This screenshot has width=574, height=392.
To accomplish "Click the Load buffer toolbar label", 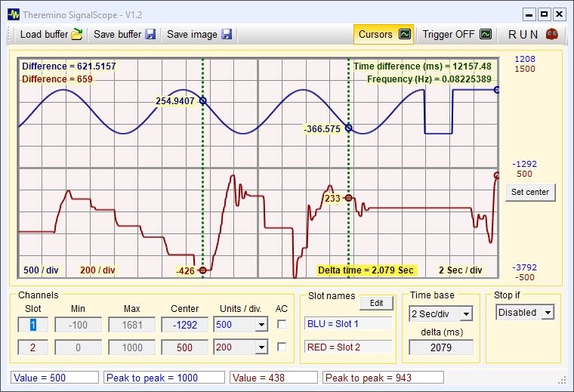I will click(x=43, y=34).
